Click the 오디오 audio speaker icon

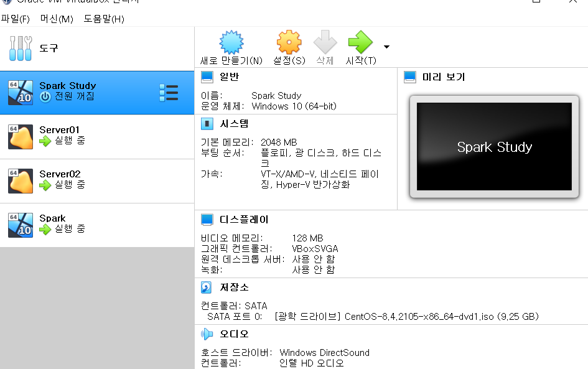207,334
